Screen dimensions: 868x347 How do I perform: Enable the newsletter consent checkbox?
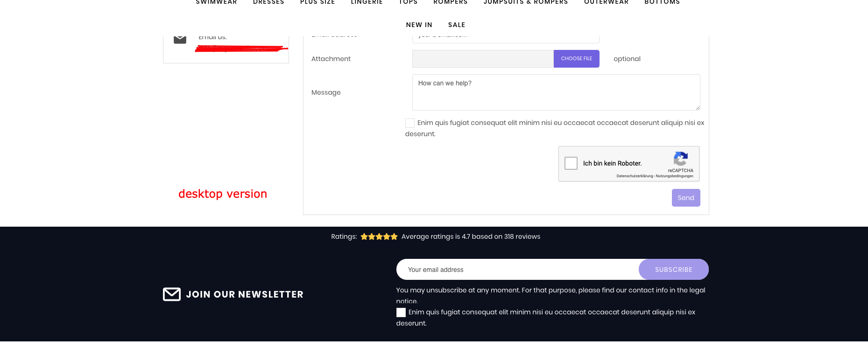401,312
